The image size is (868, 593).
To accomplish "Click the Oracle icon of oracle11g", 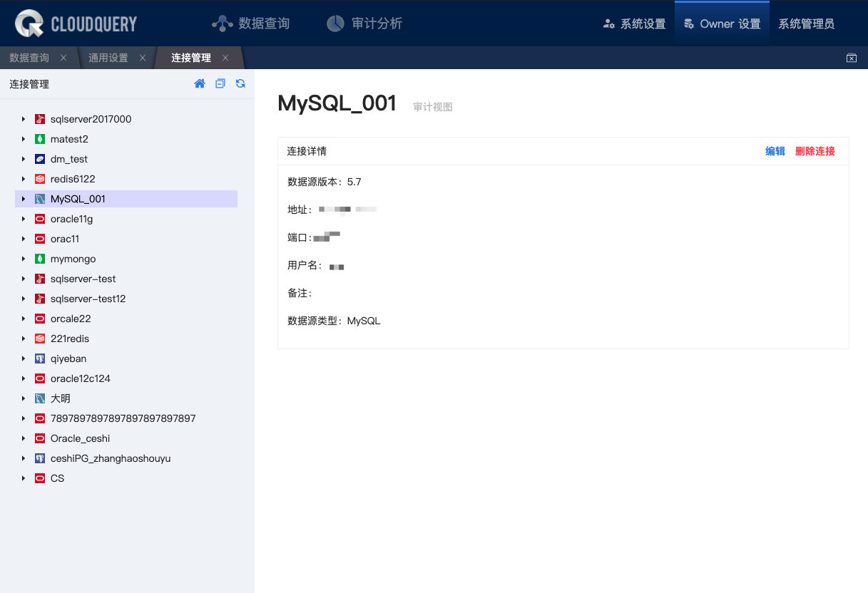I will pos(40,219).
